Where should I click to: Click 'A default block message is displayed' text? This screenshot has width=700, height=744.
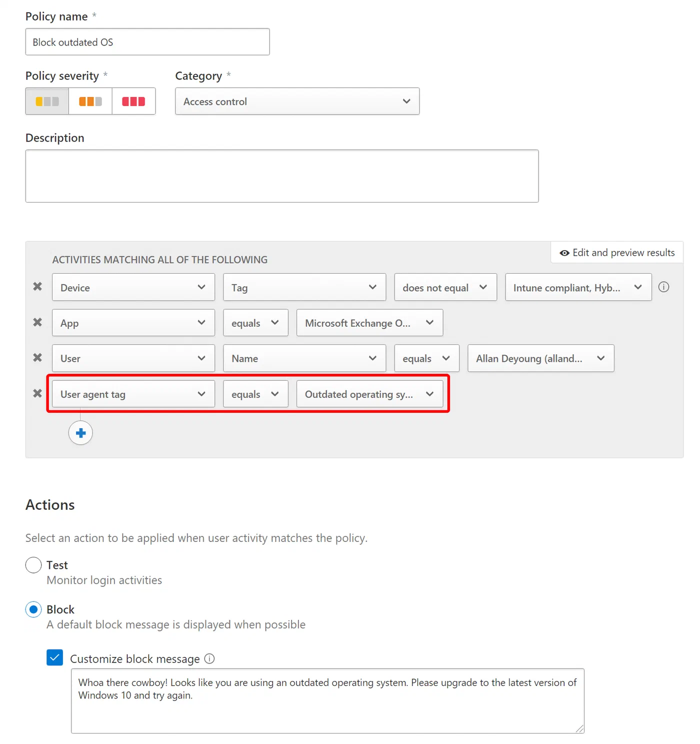coord(176,624)
